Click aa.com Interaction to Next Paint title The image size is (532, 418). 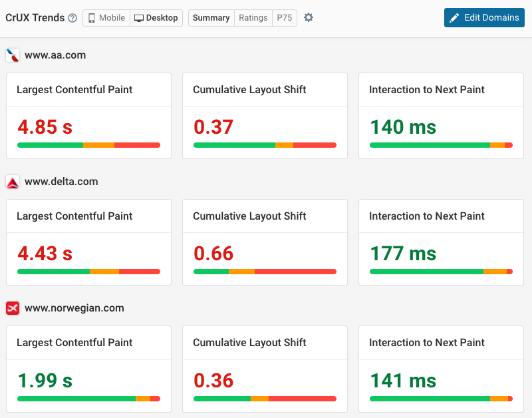427,90
